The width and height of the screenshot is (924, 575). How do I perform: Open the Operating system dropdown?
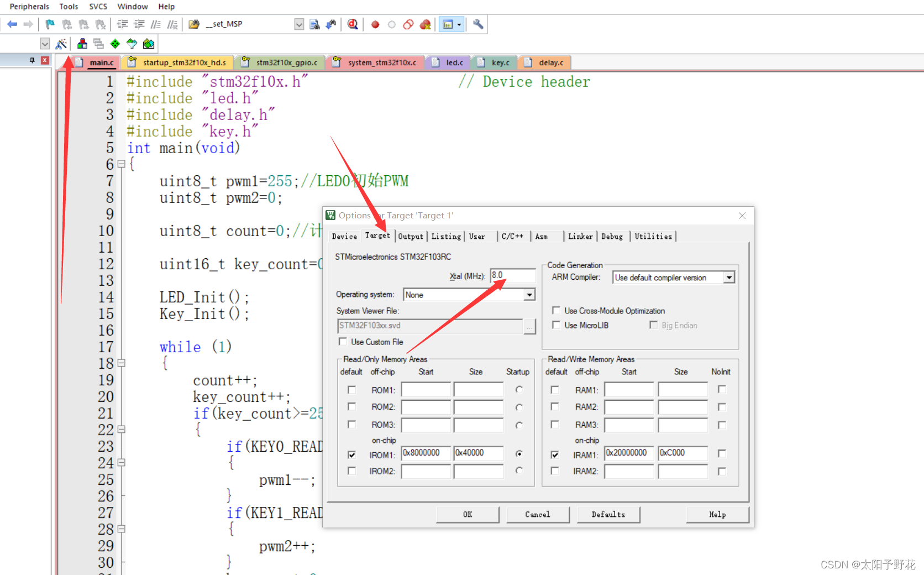529,295
